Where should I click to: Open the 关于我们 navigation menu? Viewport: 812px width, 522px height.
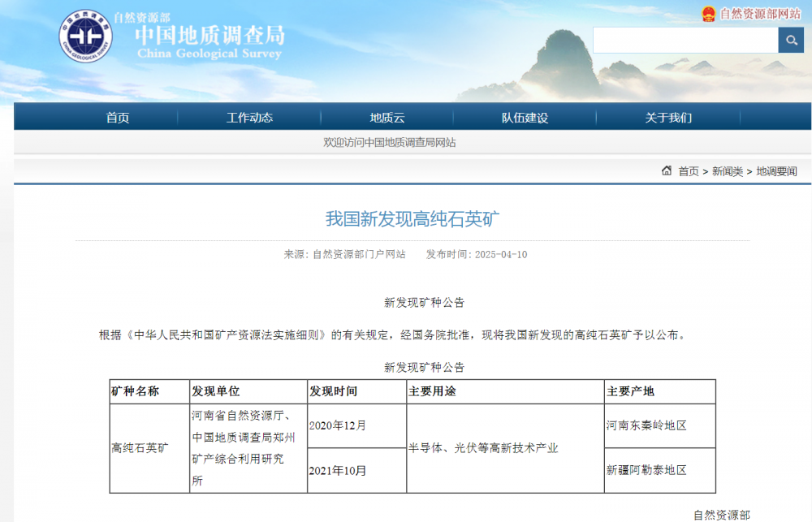[x=666, y=117]
